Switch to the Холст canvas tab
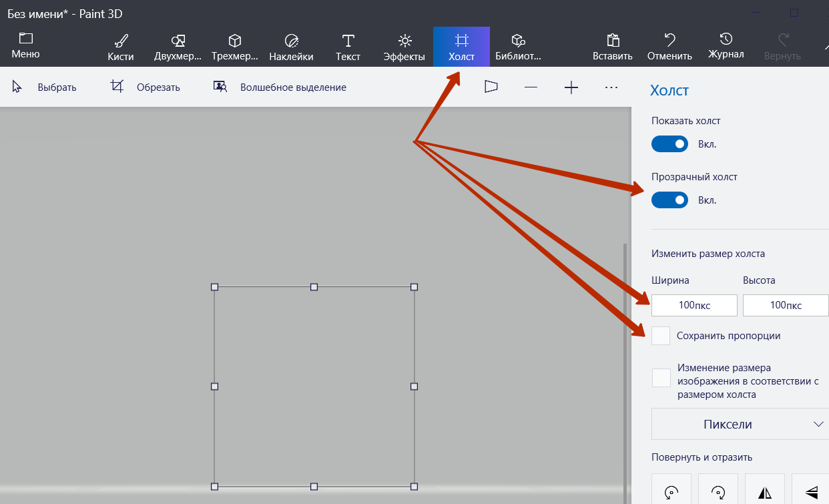The image size is (829, 504). [461, 47]
